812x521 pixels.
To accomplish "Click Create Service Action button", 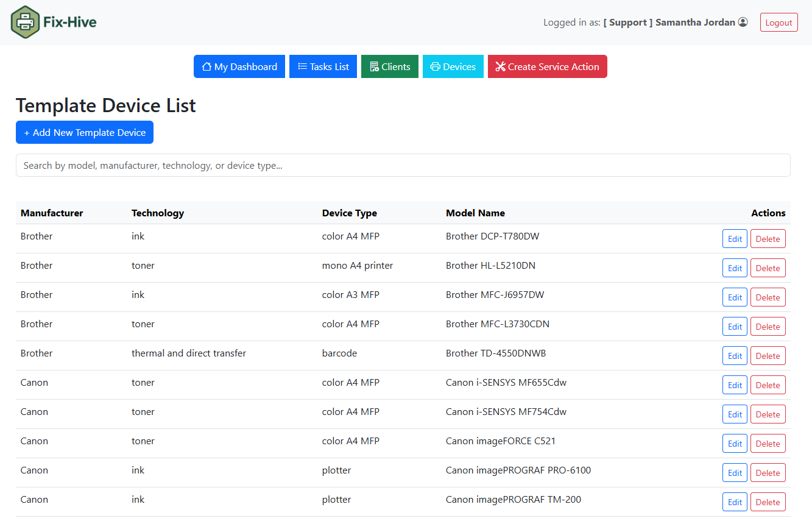I will coord(547,67).
